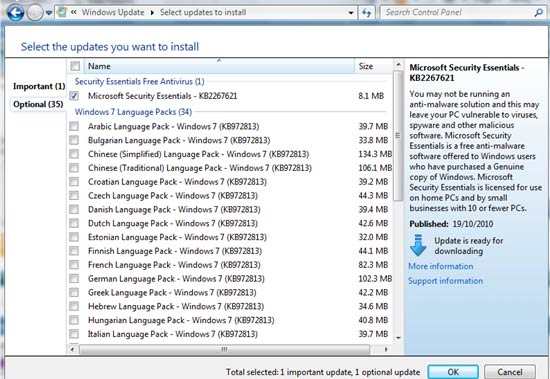This screenshot has height=379, width=550.
Task: Check the French Language Pack box
Action: [x=74, y=265]
